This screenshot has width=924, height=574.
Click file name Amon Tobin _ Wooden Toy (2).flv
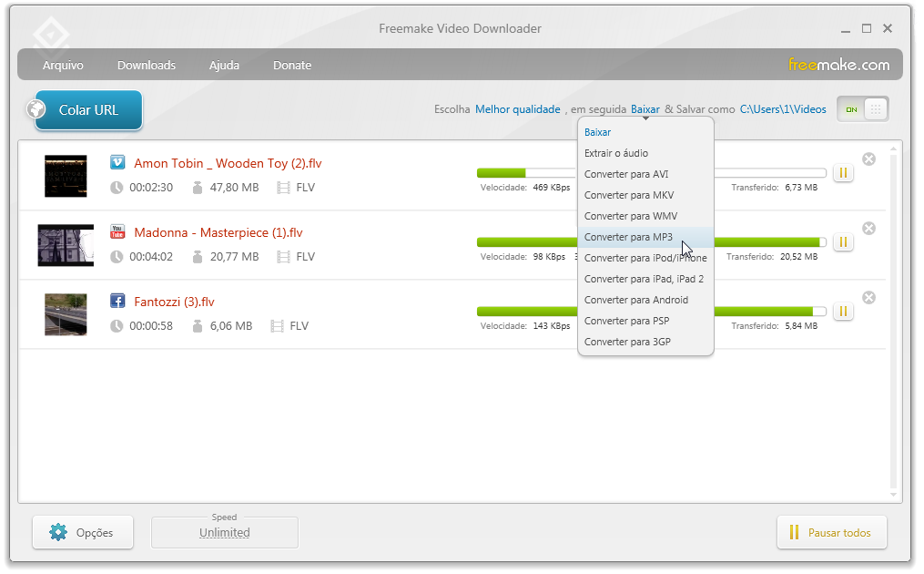click(x=228, y=163)
